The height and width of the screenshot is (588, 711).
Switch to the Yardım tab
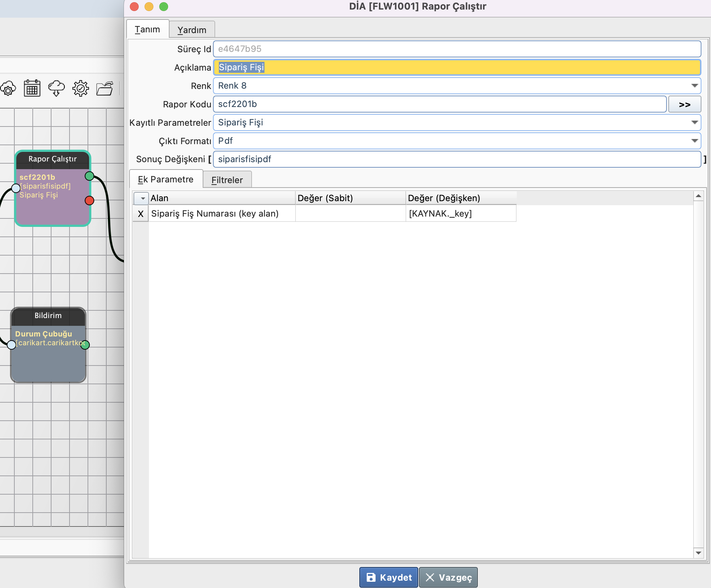(192, 30)
